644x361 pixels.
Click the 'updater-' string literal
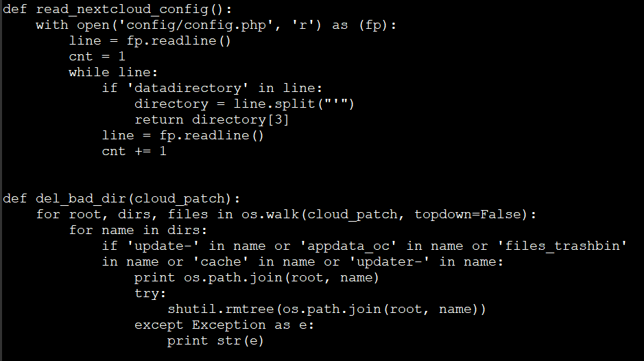click(x=390, y=262)
